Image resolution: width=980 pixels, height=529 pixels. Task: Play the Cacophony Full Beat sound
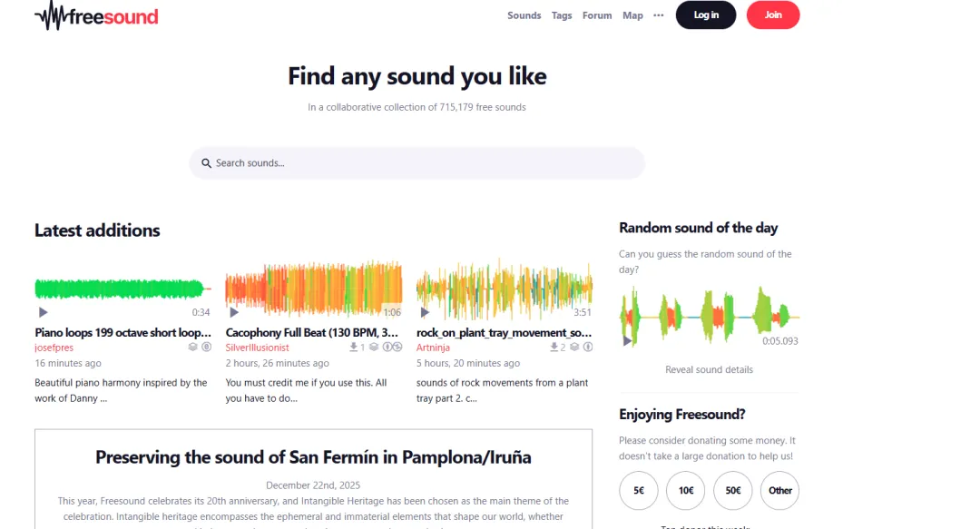[234, 312]
